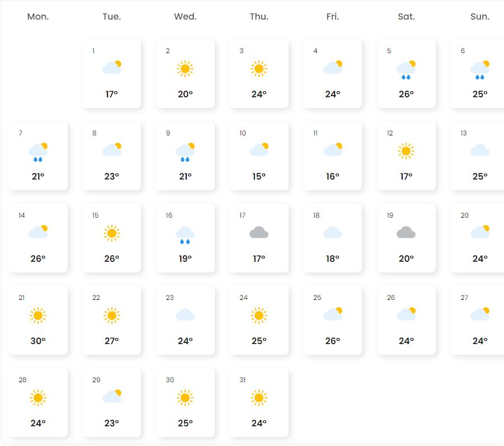Image resolution: width=504 pixels, height=446 pixels.
Task: Click the rainy cloud icon on day 16
Action: (185, 234)
